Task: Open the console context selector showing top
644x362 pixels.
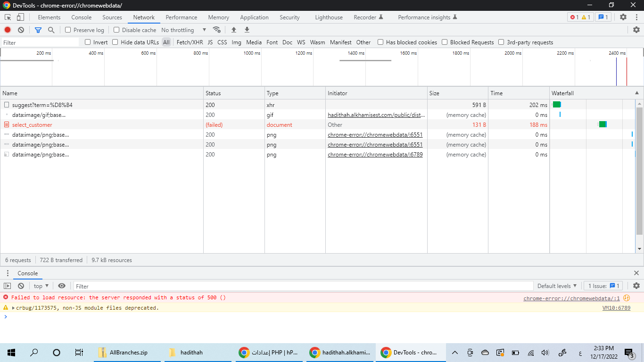Action: click(x=40, y=286)
